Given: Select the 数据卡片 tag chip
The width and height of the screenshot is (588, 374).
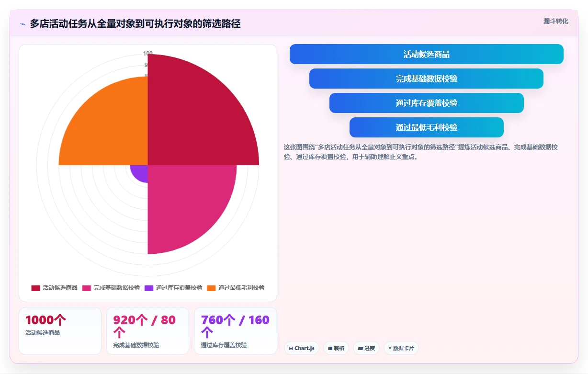Looking at the screenshot, I should click(401, 348).
